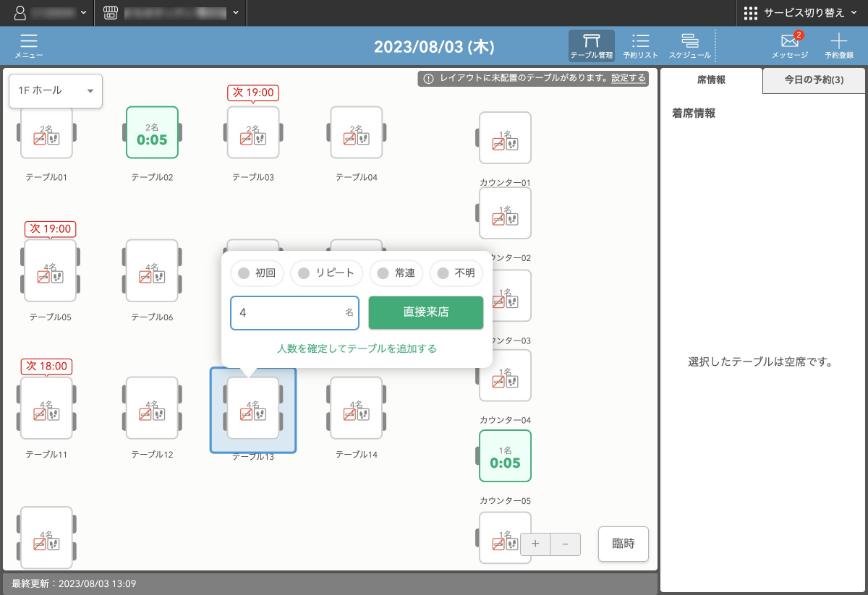Open the スケジュール view
The image size is (868, 595).
pyautogui.click(x=689, y=46)
